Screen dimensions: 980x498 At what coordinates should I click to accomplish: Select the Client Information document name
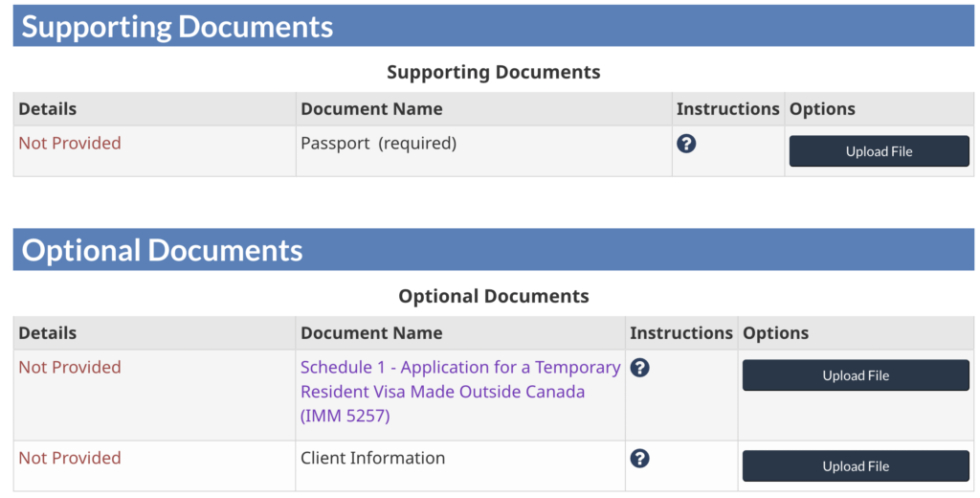[372, 458]
